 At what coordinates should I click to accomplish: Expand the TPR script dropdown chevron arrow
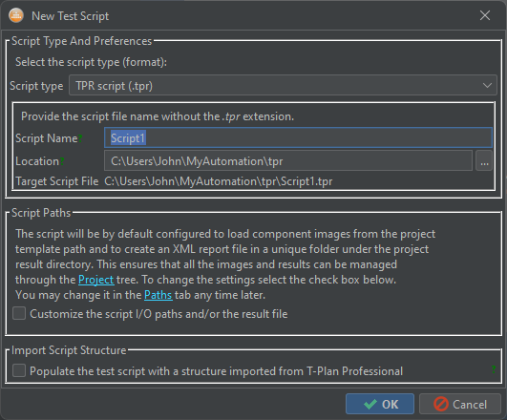click(487, 86)
